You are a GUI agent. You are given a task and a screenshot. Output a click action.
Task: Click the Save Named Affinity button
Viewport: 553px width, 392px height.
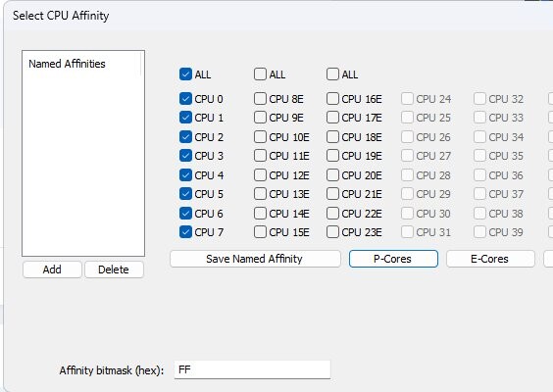coord(255,259)
